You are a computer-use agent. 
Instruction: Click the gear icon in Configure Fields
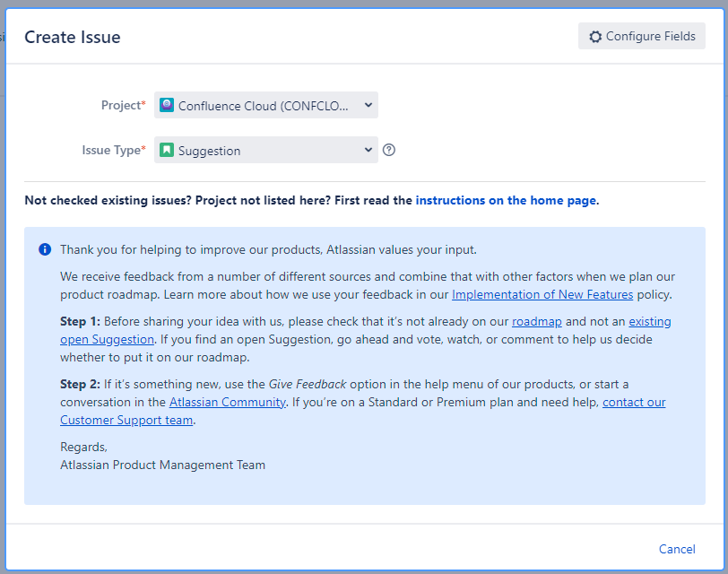(x=595, y=37)
